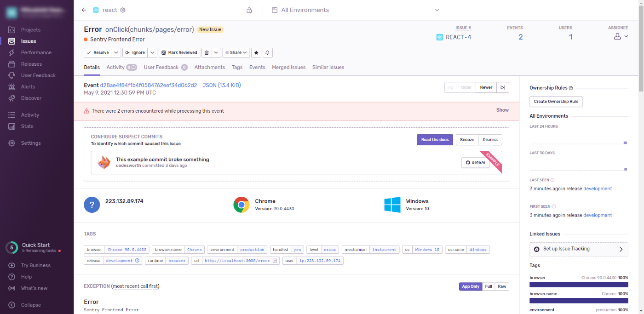Click the Settings gear icon in sidebar
This screenshot has height=314, width=644.
tap(12, 143)
